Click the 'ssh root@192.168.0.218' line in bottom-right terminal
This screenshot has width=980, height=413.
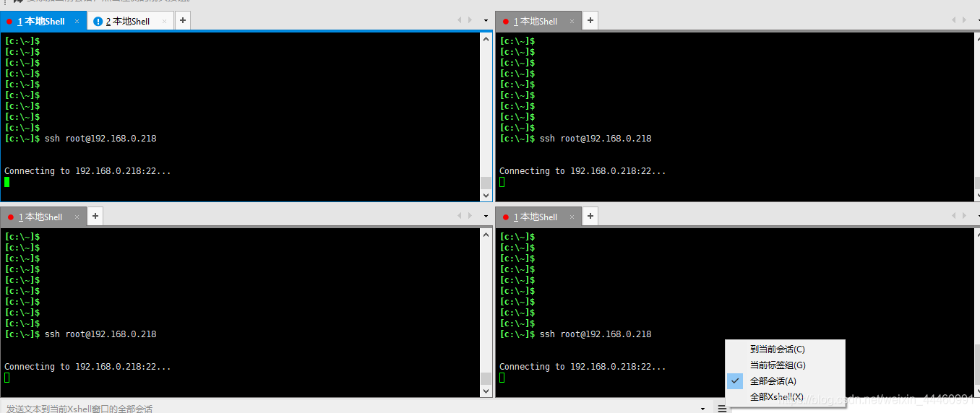[596, 334]
